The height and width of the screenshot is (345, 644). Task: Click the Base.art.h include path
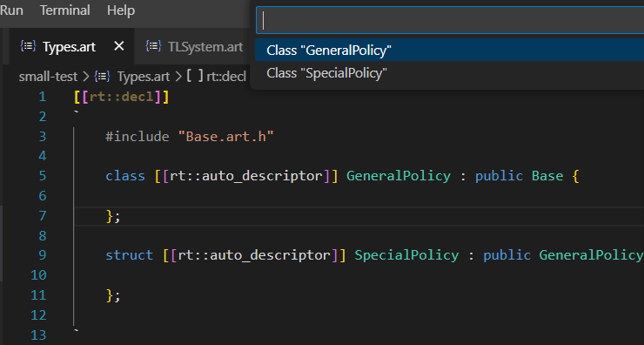point(226,137)
